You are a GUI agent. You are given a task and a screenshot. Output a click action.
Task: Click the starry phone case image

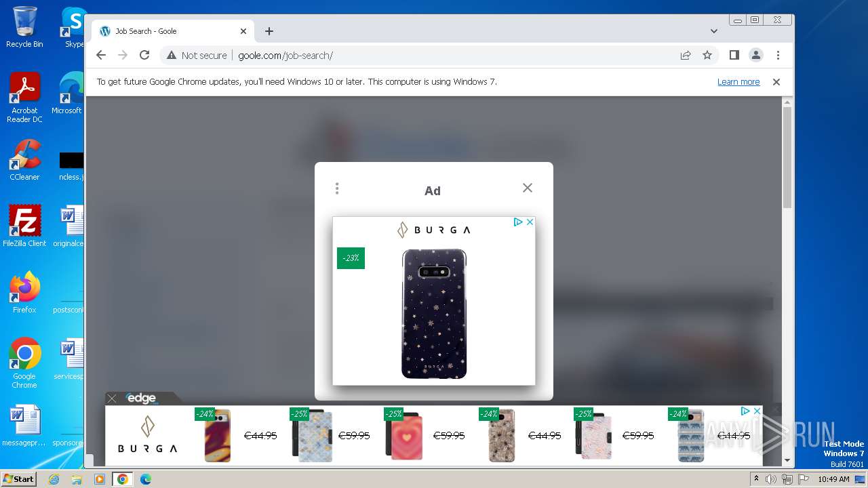pos(434,314)
